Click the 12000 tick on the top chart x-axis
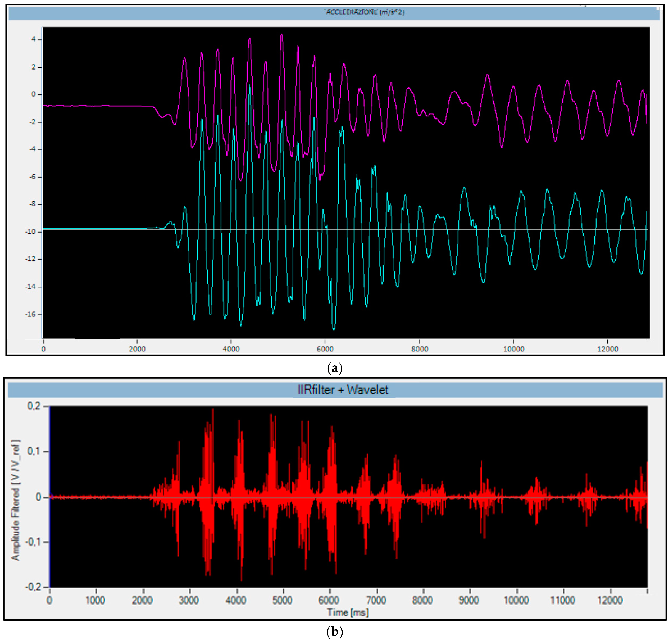 click(x=608, y=349)
